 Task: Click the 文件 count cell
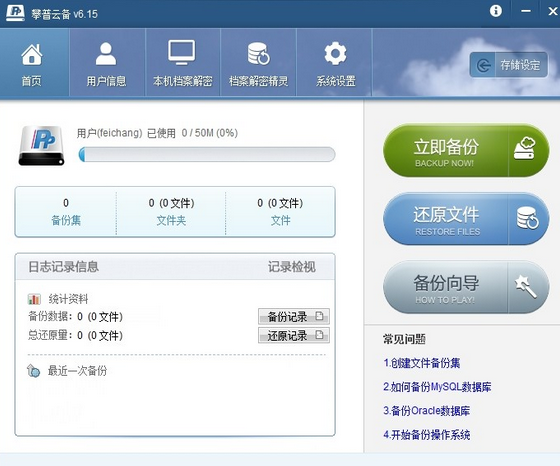pos(280,212)
